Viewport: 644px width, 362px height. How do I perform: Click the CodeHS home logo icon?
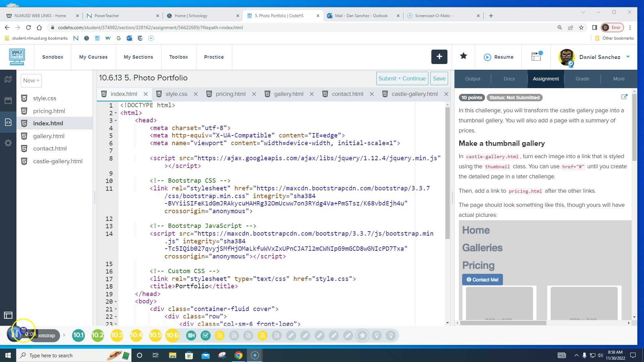(x=17, y=57)
